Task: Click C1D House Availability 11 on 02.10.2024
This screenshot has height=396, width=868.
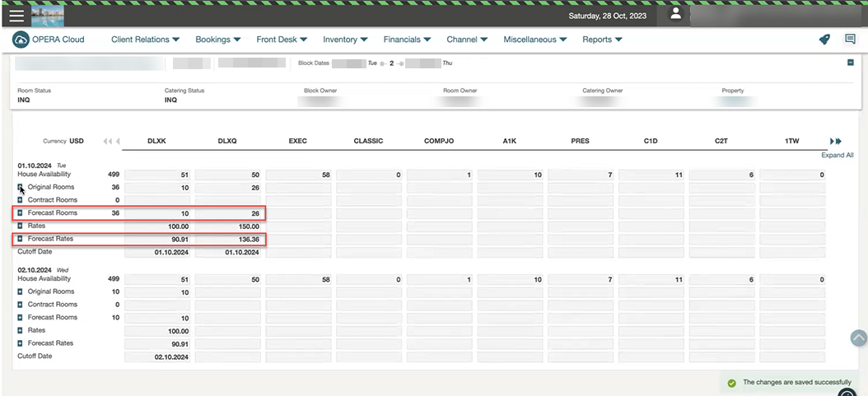Action: [651, 279]
